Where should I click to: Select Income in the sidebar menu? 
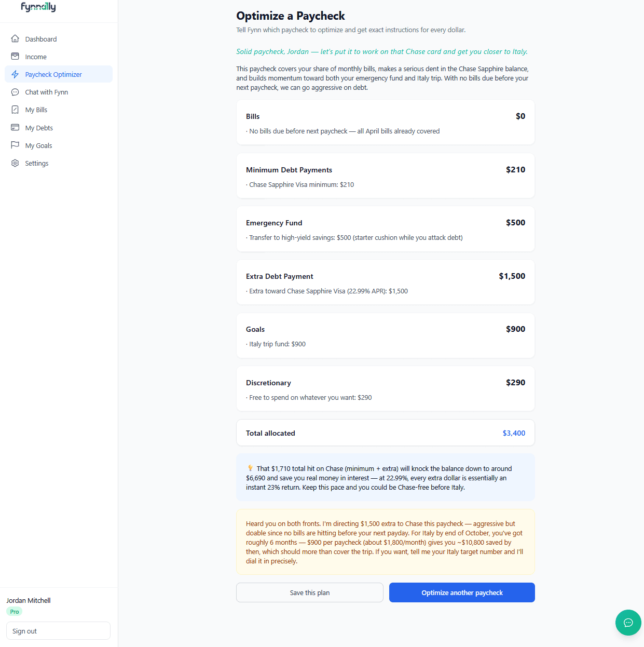click(x=36, y=56)
